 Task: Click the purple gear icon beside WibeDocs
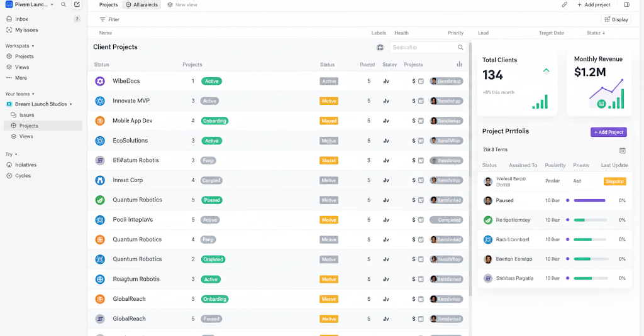pos(99,81)
